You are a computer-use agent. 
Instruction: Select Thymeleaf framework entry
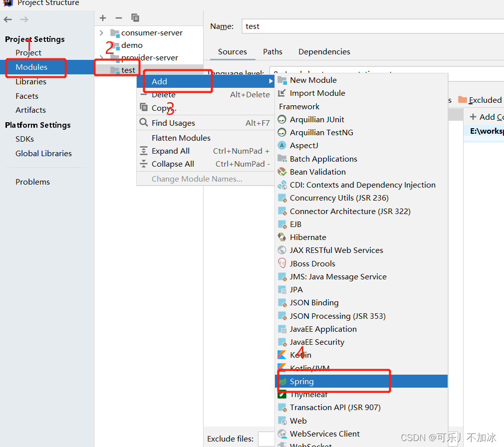[361, 395]
